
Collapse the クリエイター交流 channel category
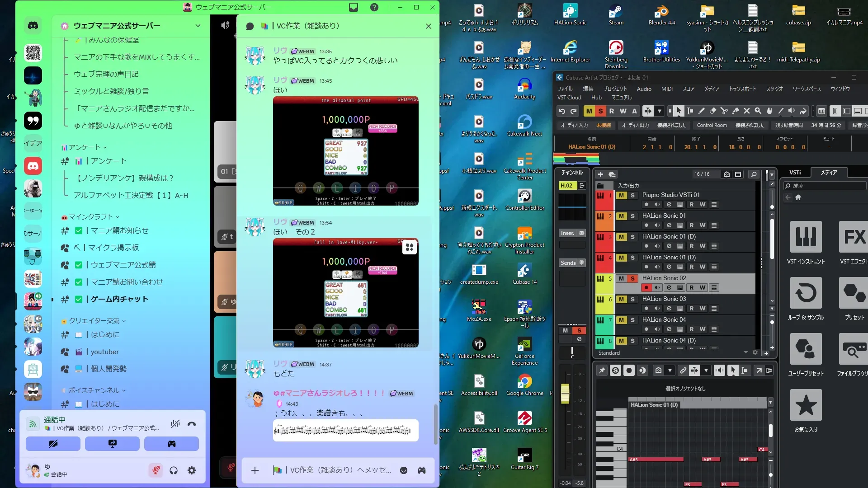[x=94, y=321]
